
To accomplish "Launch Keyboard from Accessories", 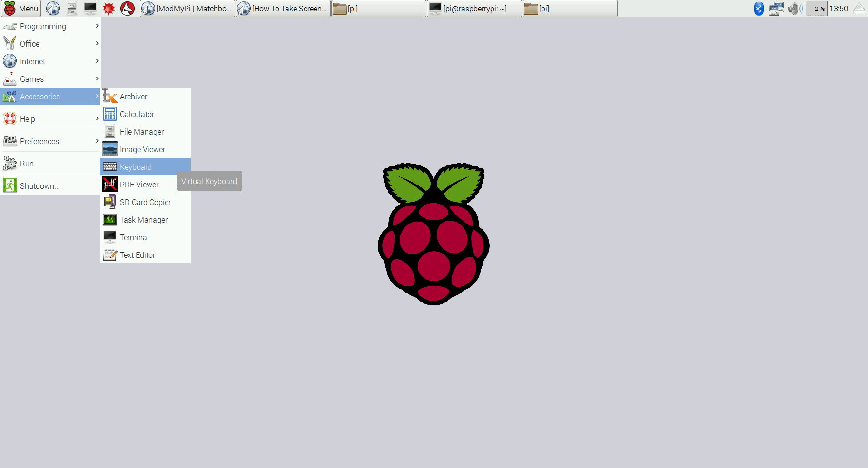I will point(146,167).
